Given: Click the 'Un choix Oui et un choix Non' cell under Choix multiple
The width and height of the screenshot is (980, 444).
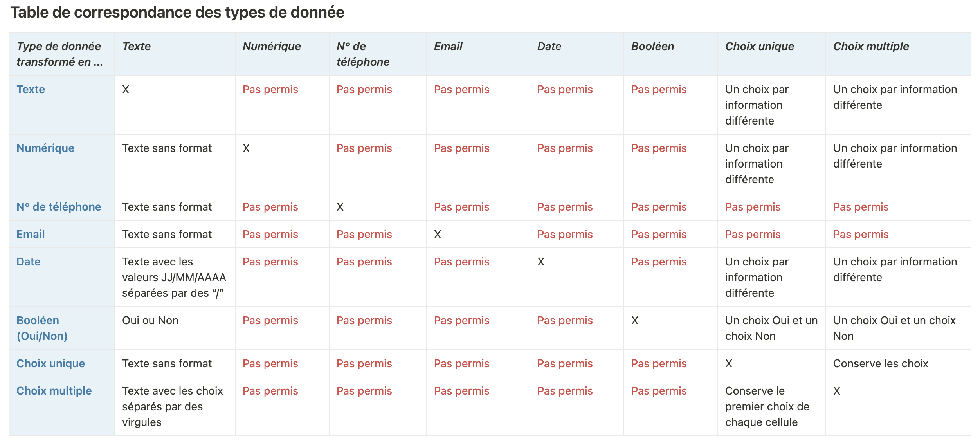Looking at the screenshot, I should (894, 328).
